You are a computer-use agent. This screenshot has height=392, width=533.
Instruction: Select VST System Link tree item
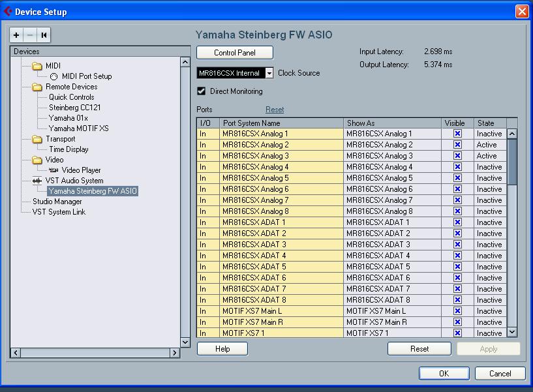pos(59,212)
